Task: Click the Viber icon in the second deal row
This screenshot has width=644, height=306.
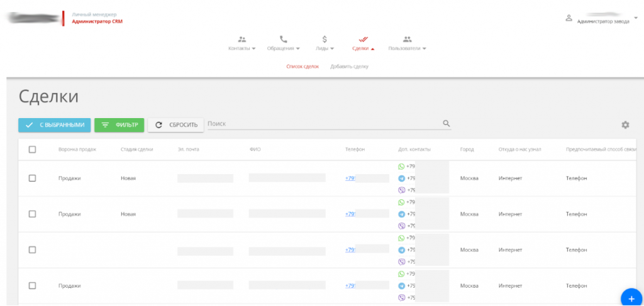Action: click(402, 226)
